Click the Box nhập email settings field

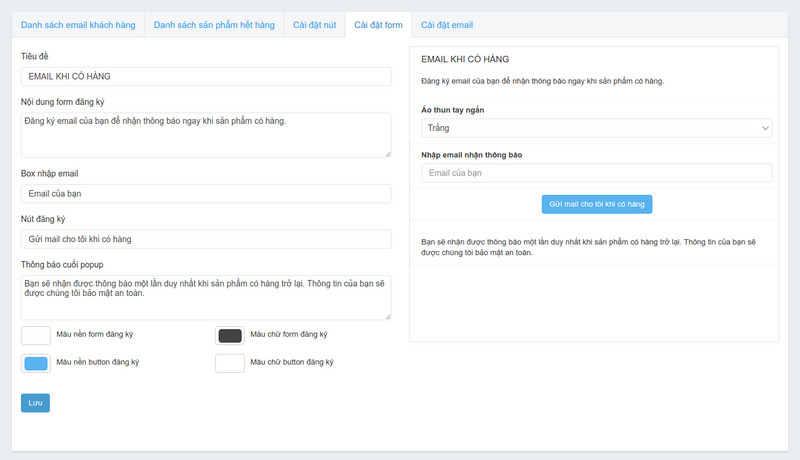coord(205,194)
